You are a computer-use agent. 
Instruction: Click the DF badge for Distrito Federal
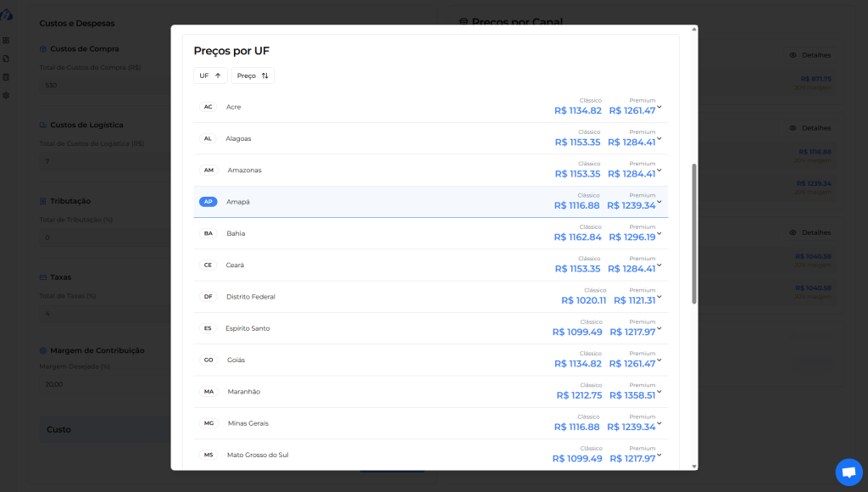click(x=208, y=297)
